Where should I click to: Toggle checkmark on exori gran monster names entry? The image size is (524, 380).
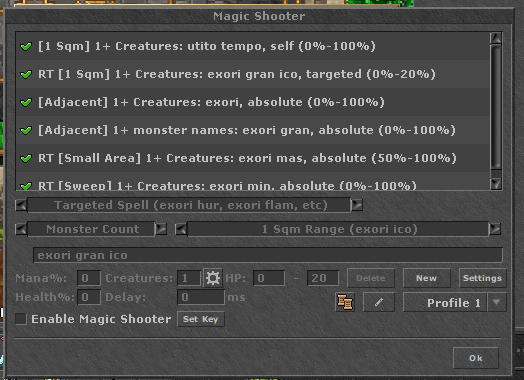pos(26,130)
